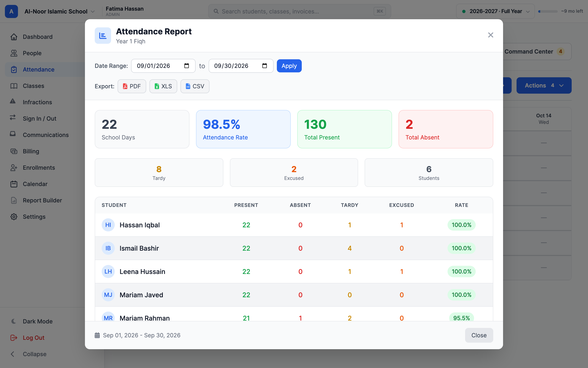Expand the Actions dropdown menu
Screen dimensions: 588x368
(x=544, y=85)
